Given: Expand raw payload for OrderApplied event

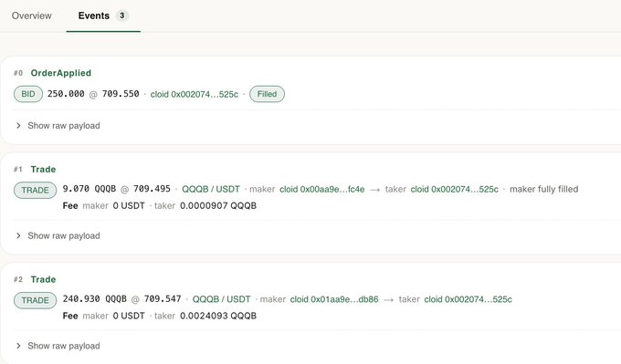Looking at the screenshot, I should coord(58,126).
